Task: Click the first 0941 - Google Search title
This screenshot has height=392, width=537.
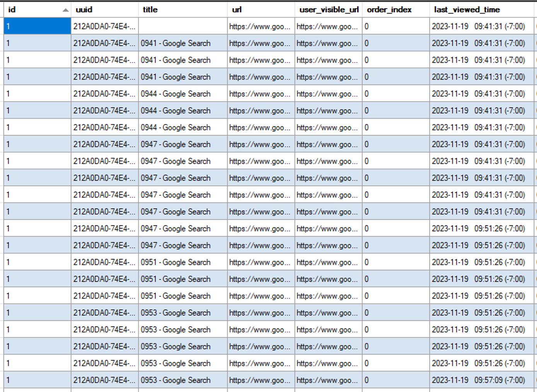Action: [176, 43]
